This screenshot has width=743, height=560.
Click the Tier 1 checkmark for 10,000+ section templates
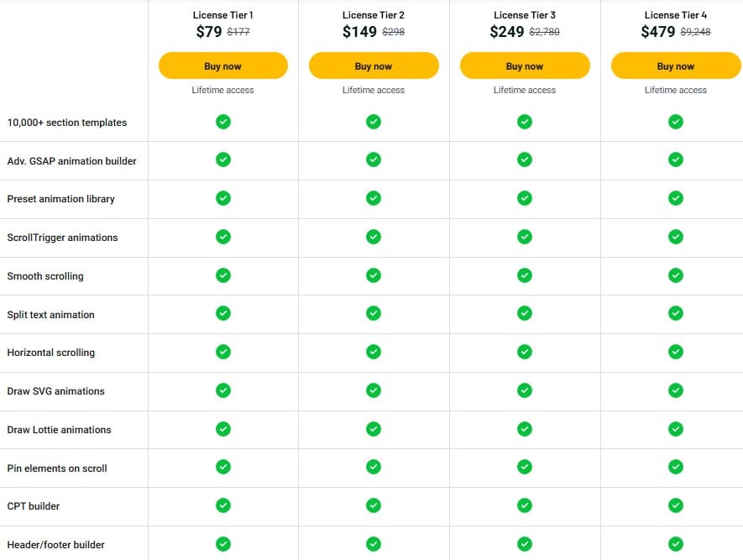pos(222,122)
